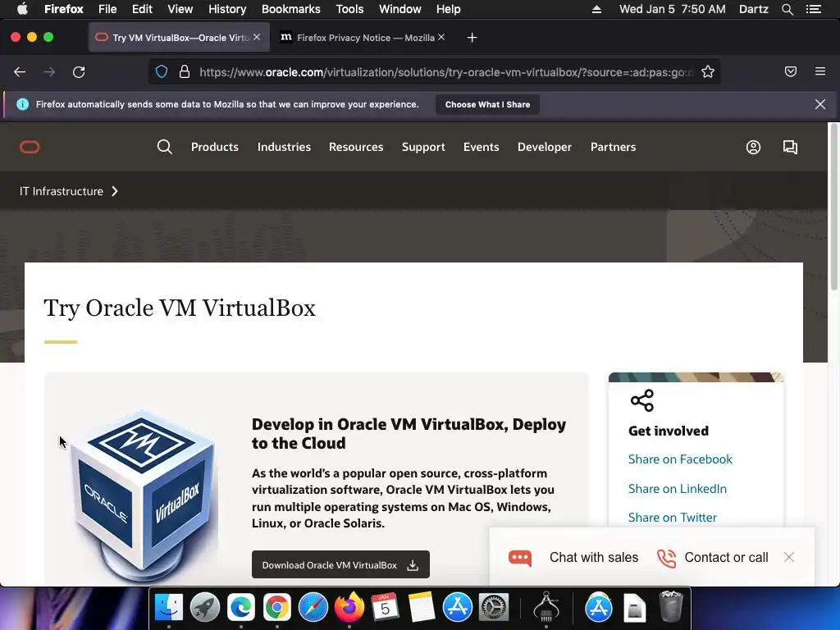This screenshot has height=630, width=840.
Task: Open the Firefox hamburger application menu
Action: coord(820,71)
